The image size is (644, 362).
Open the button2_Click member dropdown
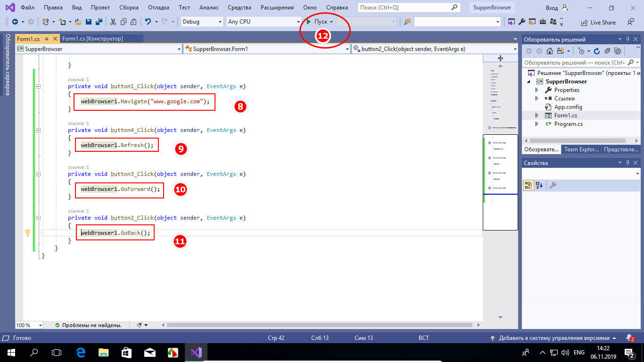pyautogui.click(x=515, y=49)
